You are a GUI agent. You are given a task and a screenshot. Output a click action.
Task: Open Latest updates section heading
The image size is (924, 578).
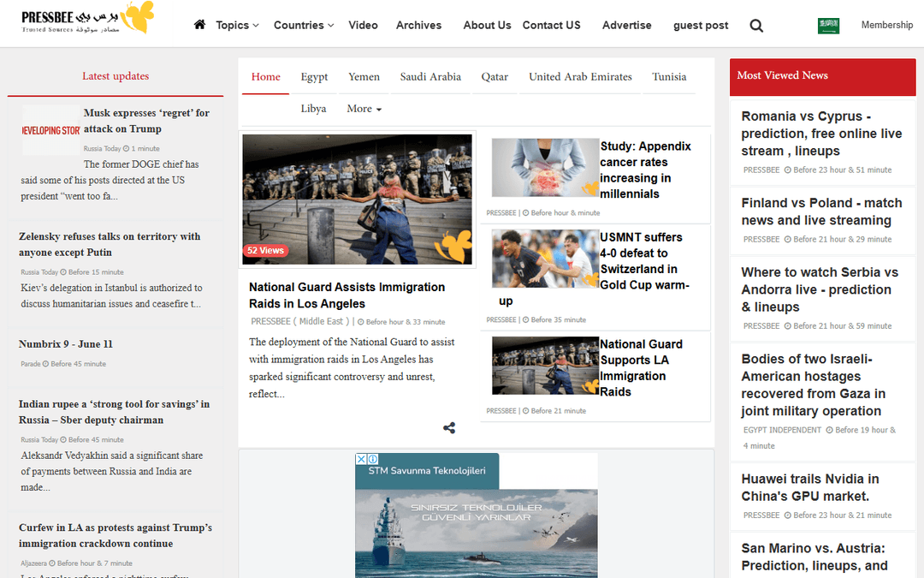tap(115, 75)
